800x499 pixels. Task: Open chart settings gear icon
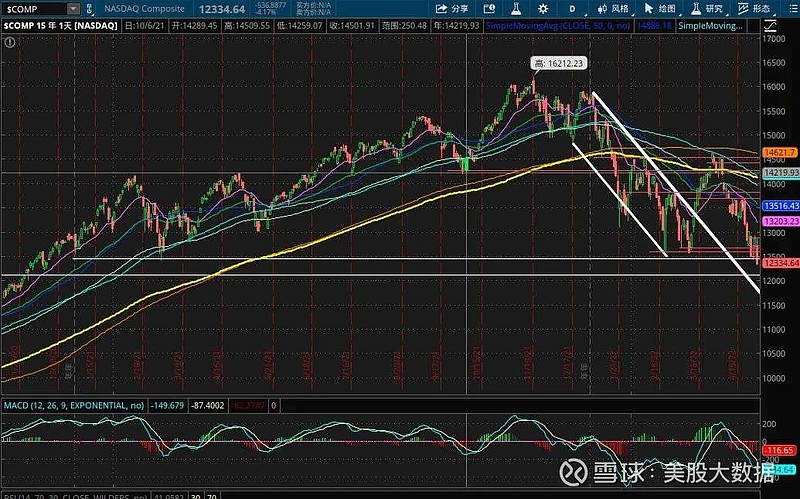pos(543,9)
